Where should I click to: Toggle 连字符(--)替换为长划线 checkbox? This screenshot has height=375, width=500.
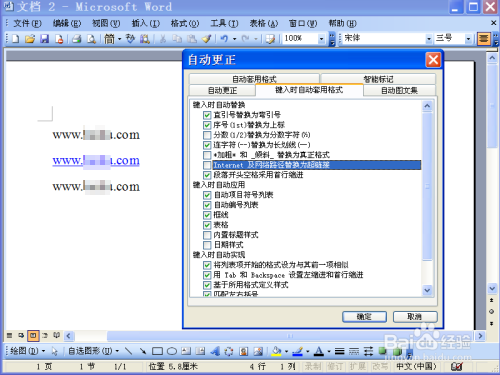tap(207, 145)
